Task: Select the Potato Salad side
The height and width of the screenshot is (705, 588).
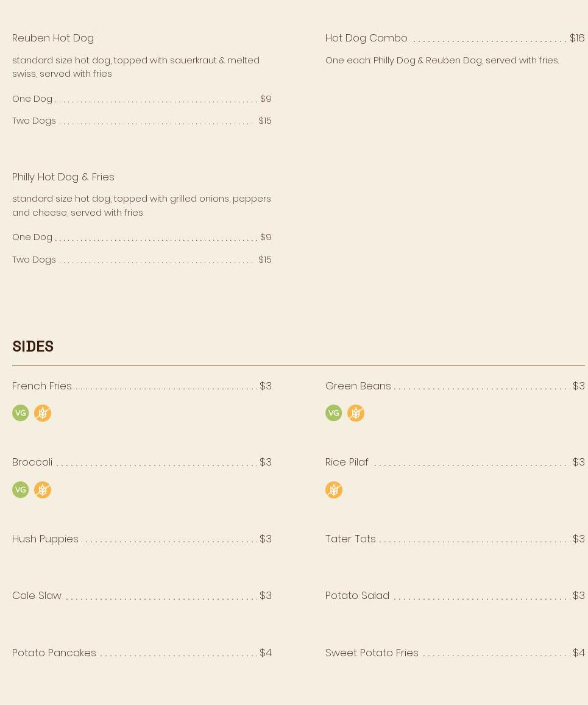Action: click(455, 596)
